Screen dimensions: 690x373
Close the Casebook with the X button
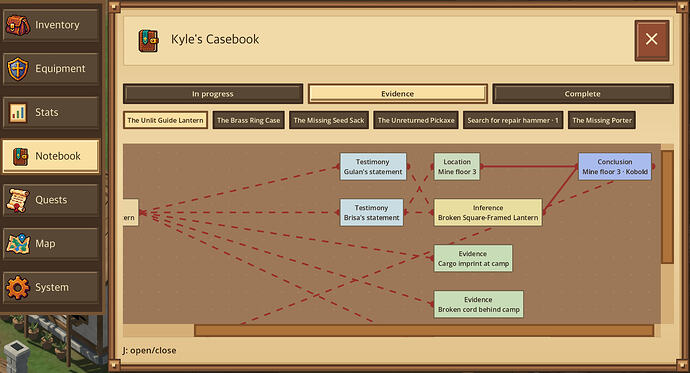[652, 40]
